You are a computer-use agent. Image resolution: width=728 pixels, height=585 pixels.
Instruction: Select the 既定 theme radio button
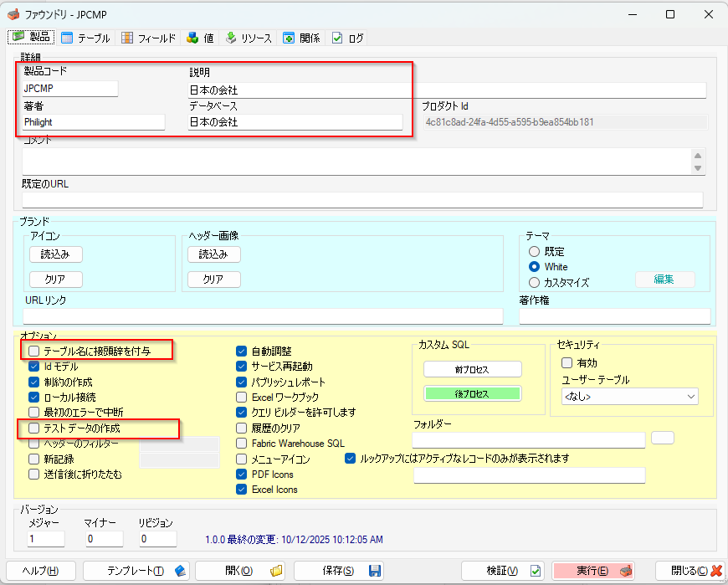535,251
